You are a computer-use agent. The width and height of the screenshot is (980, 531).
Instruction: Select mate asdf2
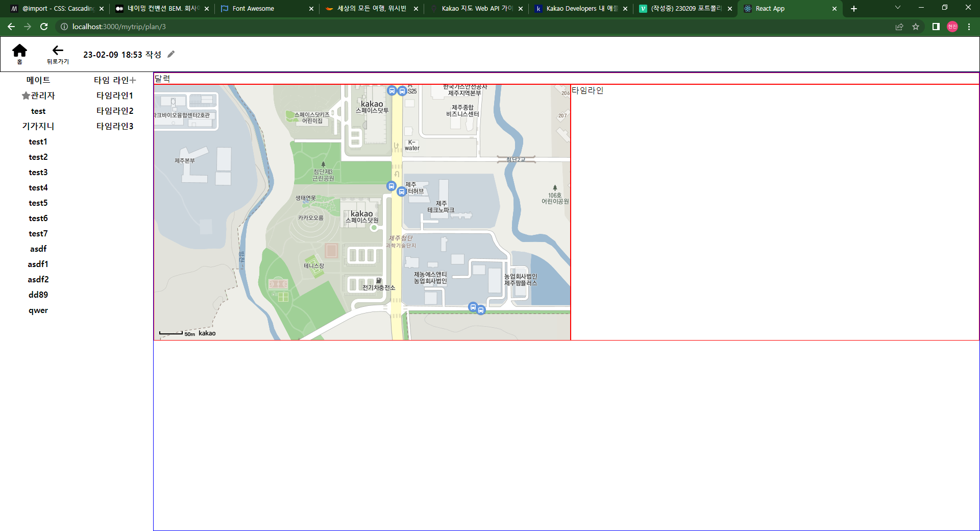click(38, 279)
